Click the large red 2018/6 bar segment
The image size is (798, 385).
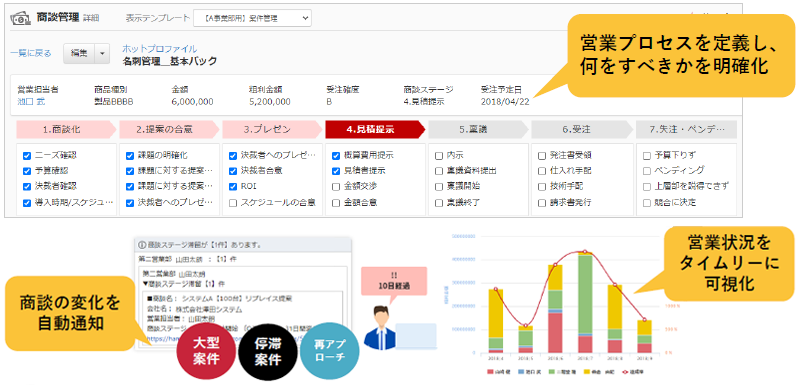[x=555, y=333]
